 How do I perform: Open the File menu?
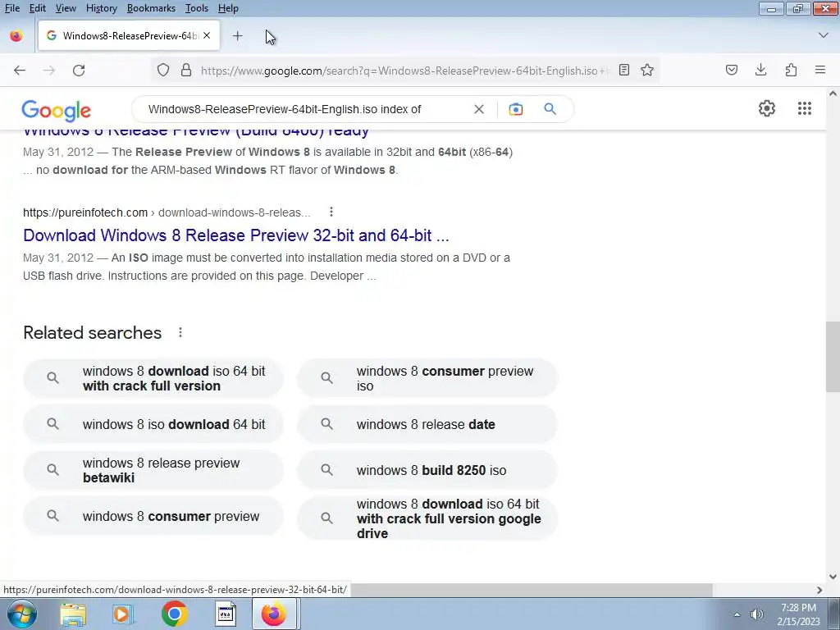pos(11,8)
